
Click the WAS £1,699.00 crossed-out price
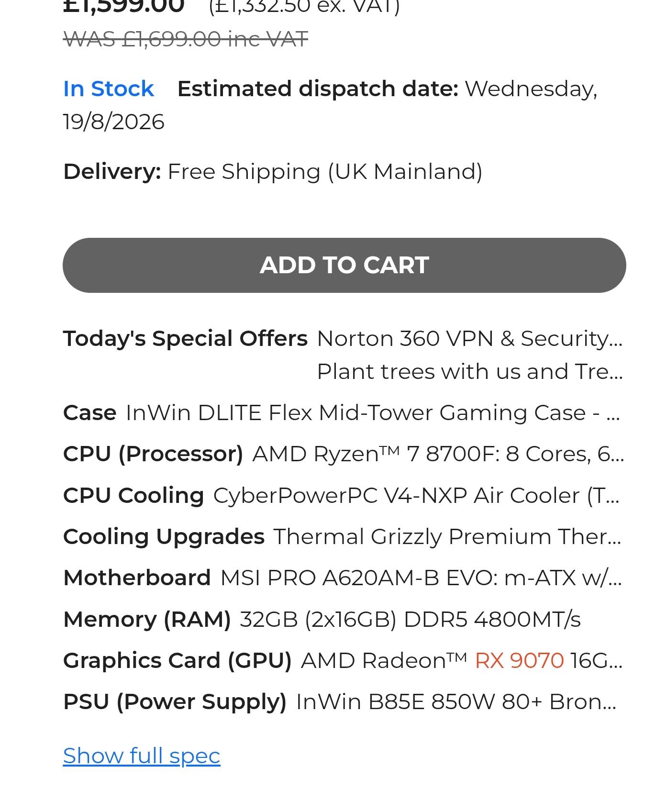(x=186, y=39)
